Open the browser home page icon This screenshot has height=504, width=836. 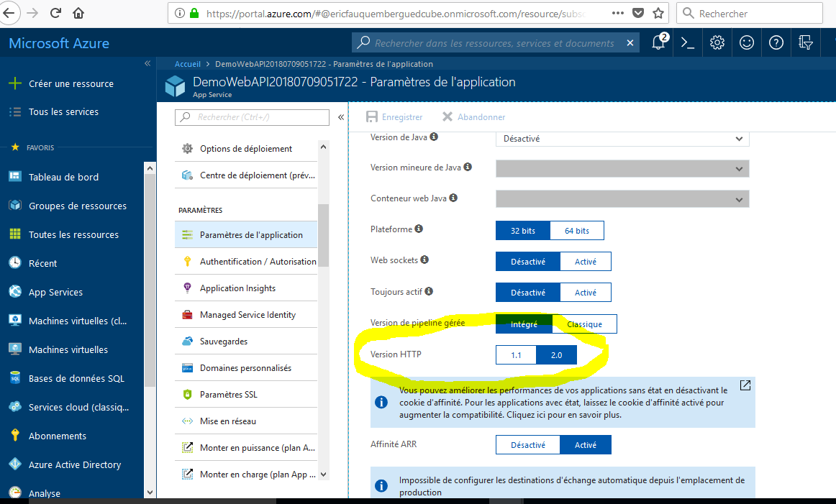click(x=78, y=13)
